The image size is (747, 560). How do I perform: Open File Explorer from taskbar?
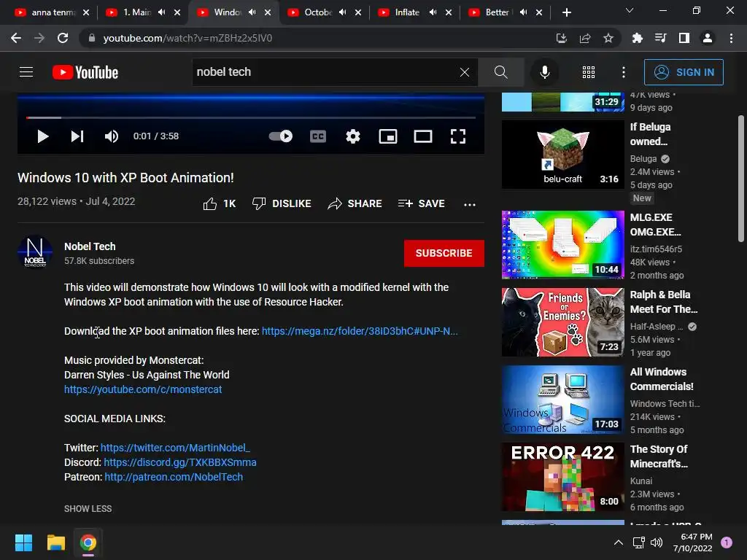click(x=55, y=542)
